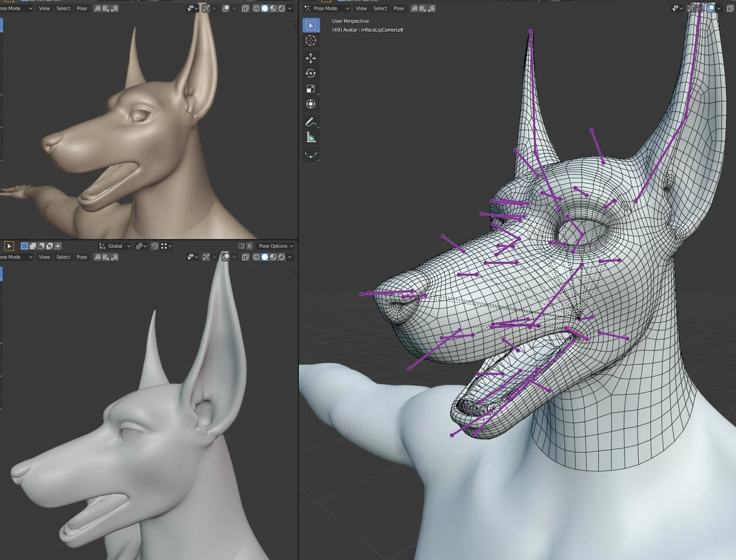Image resolution: width=736 pixels, height=560 pixels.
Task: Select the Select Box tool in right viewport
Action: (x=311, y=25)
